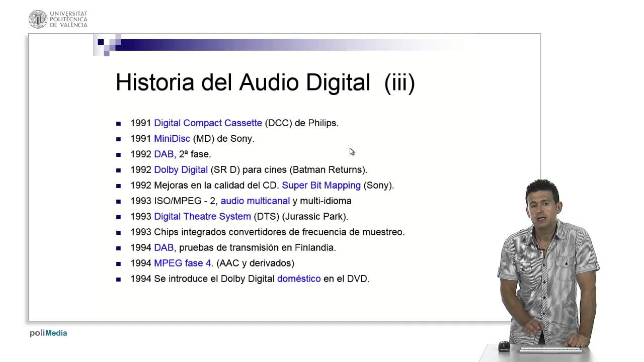Click the poliMedia logo

48,333
